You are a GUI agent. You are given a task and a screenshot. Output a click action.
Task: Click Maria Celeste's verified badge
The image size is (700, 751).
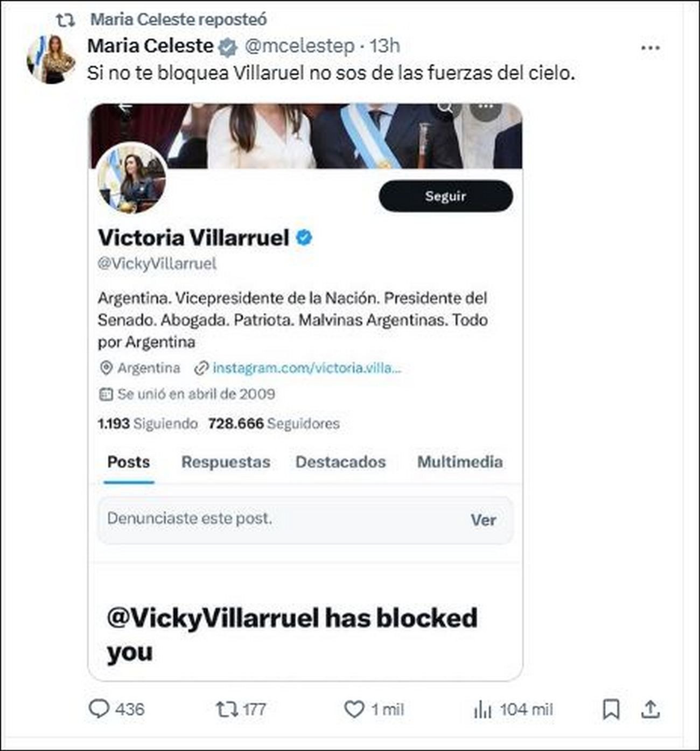228,47
